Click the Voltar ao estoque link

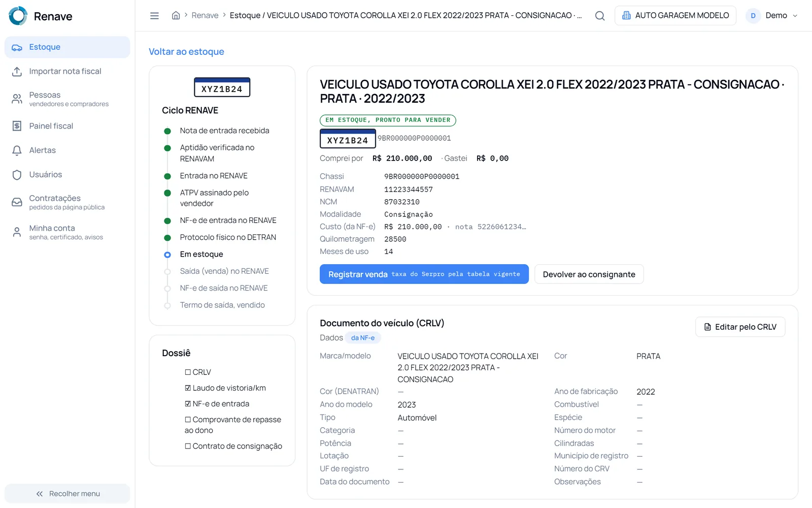186,52
